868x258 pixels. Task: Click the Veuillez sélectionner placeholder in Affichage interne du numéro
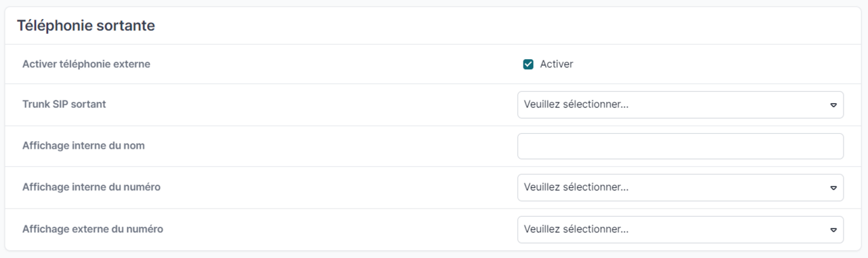576,187
